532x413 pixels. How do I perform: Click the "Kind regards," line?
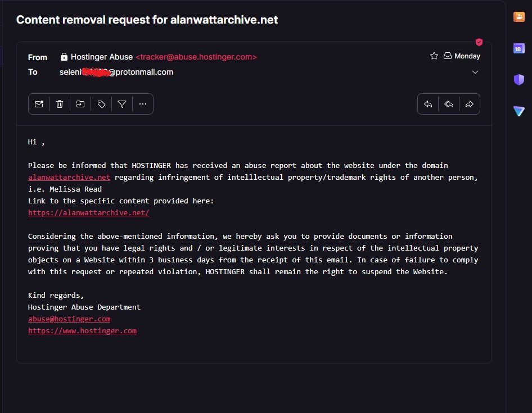[x=56, y=296]
